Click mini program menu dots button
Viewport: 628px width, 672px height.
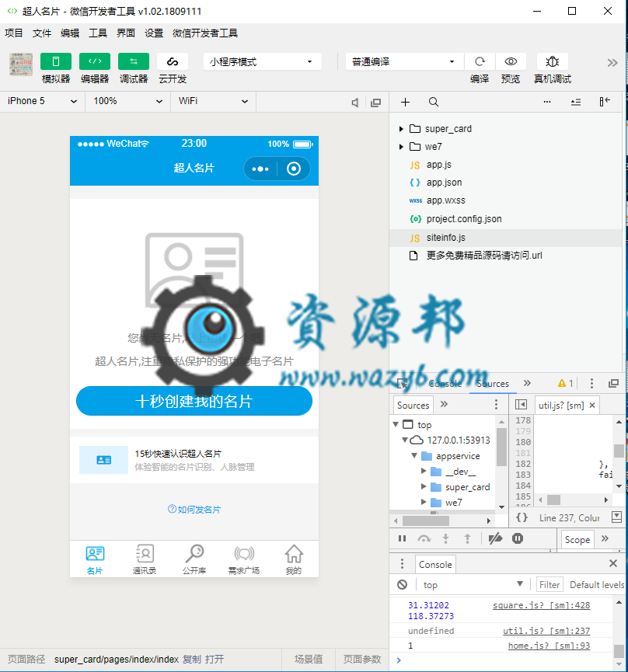(260, 169)
